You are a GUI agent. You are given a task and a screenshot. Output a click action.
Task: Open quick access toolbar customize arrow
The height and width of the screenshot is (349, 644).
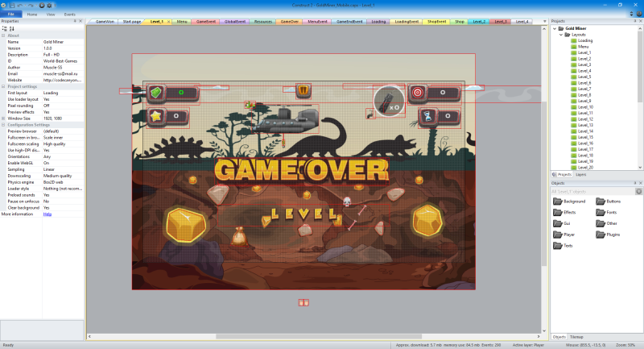(x=55, y=6)
